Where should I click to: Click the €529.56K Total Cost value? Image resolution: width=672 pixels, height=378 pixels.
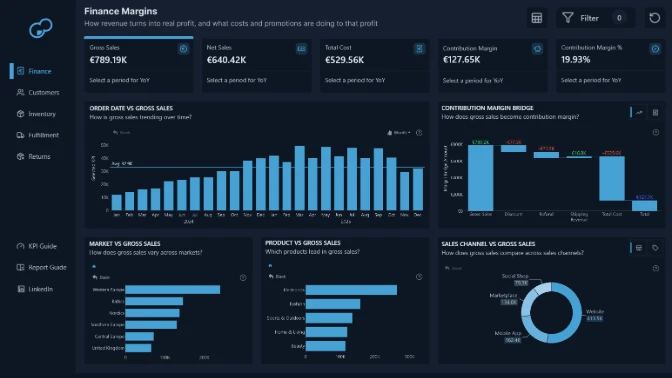point(344,60)
